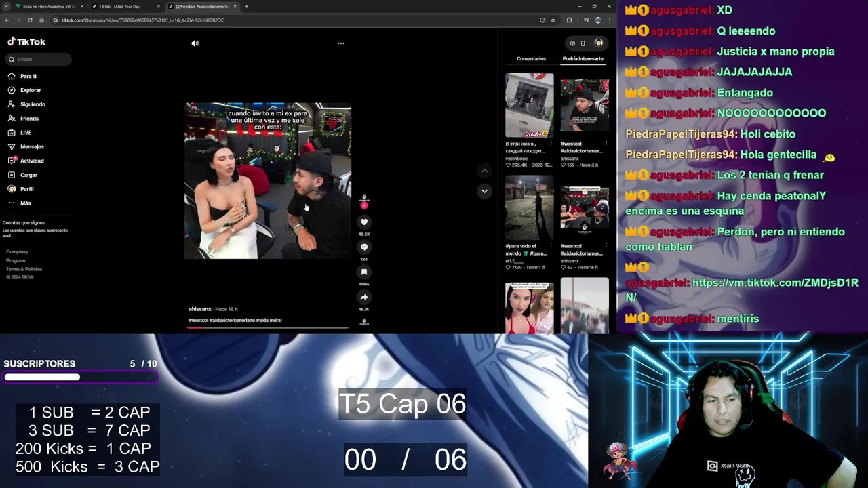This screenshot has height=488, width=868.
Task: Open the profile avatar in top pill
Action: tap(598, 43)
